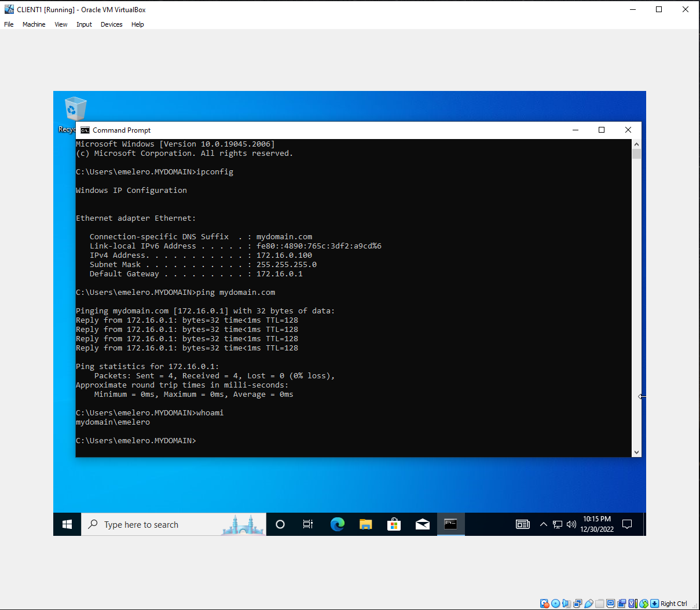
Task: Click Command Prompt scroll down arrow
Action: [x=636, y=452]
